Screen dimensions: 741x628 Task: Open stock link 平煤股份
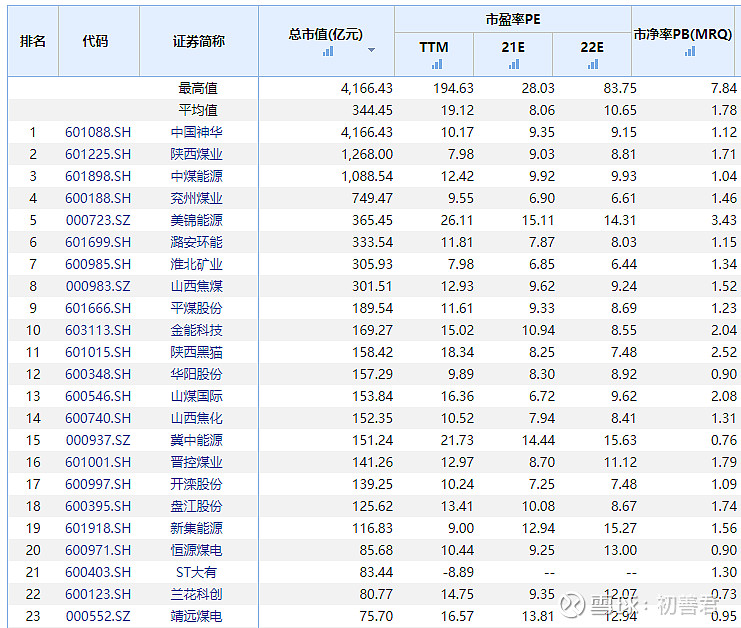197,309
